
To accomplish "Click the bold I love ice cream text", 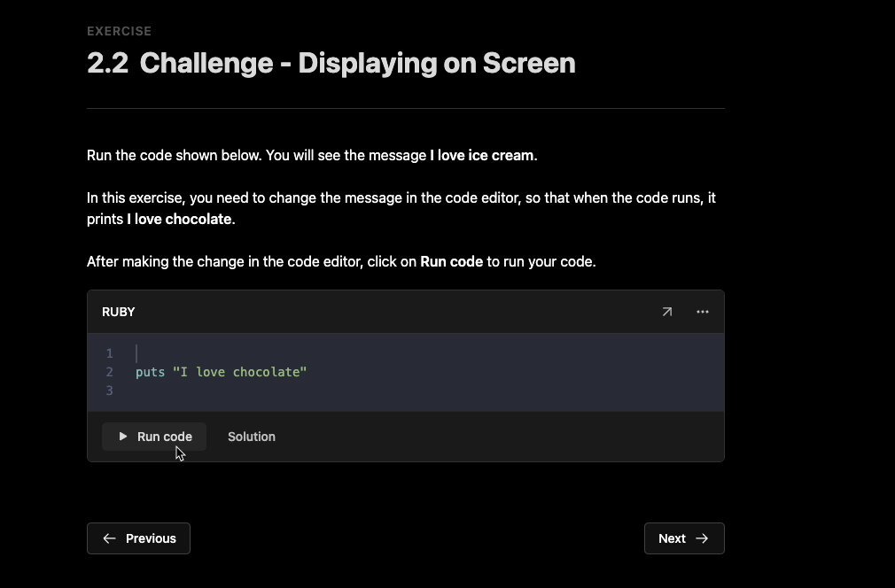I will [482, 155].
